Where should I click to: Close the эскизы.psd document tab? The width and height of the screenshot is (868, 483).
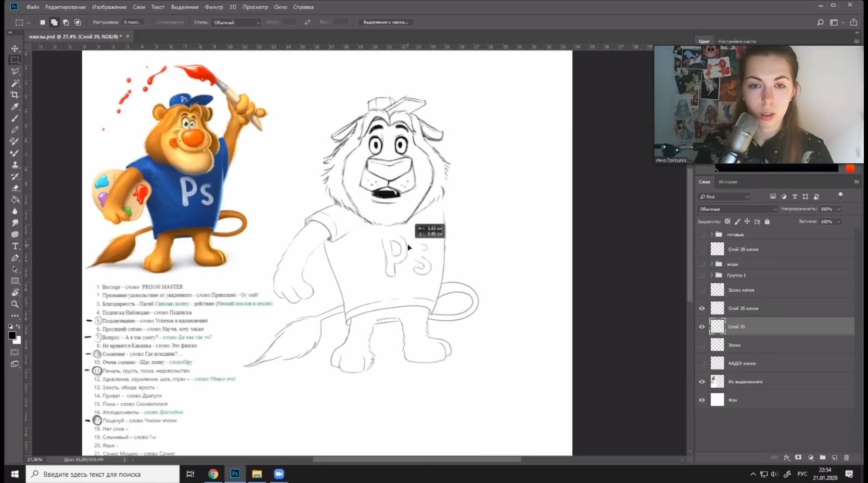pyautogui.click(x=127, y=36)
